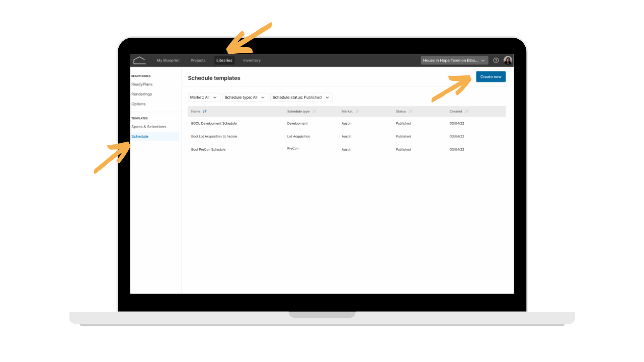The image size is (644, 362).
Task: Open the user profile avatar
Action: point(508,60)
